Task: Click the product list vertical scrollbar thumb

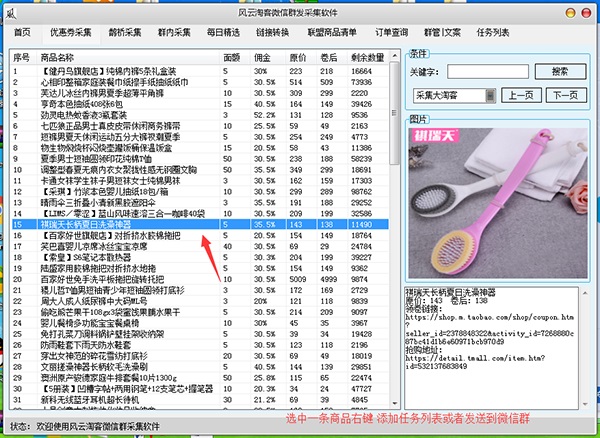Action: click(x=394, y=113)
